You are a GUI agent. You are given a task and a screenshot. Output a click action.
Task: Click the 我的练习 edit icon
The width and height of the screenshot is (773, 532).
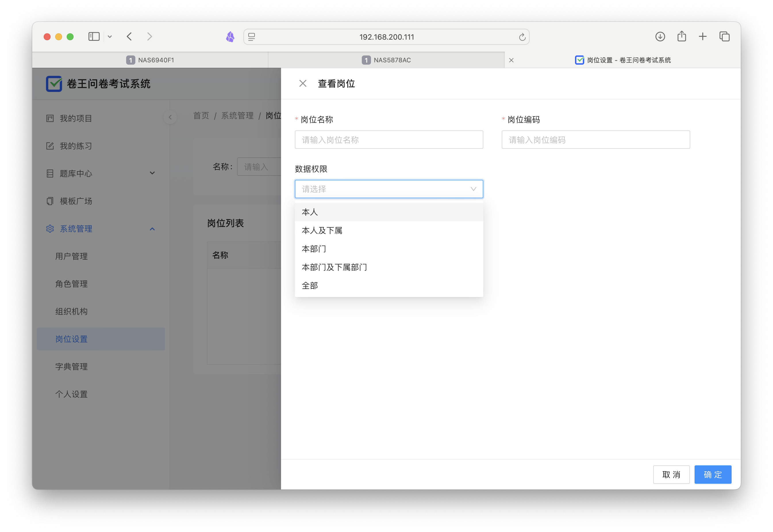pyautogui.click(x=50, y=146)
